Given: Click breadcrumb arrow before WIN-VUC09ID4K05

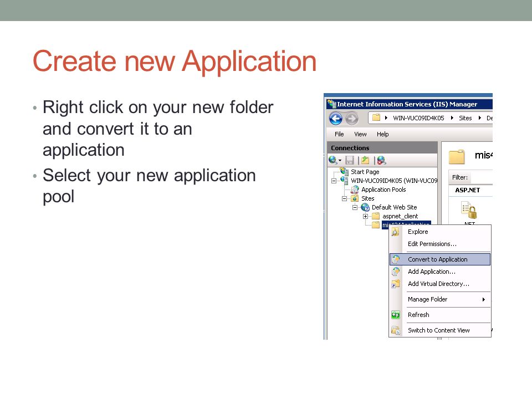Looking at the screenshot, I should pos(386,118).
